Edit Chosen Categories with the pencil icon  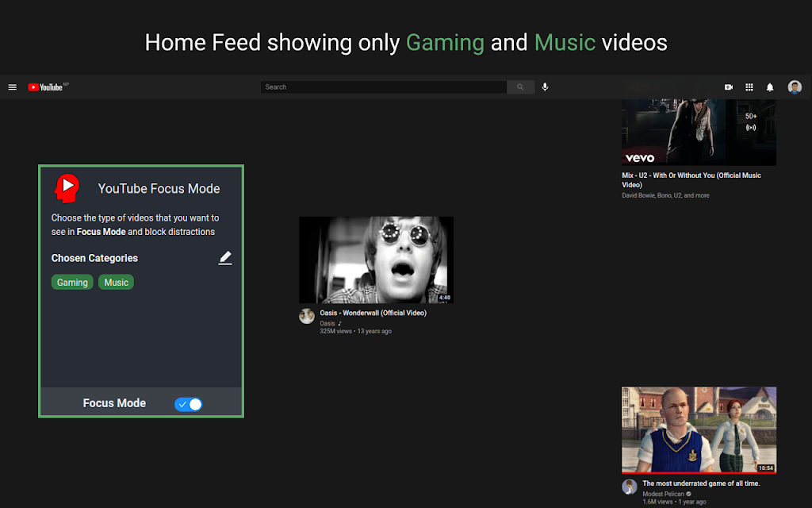(224, 258)
